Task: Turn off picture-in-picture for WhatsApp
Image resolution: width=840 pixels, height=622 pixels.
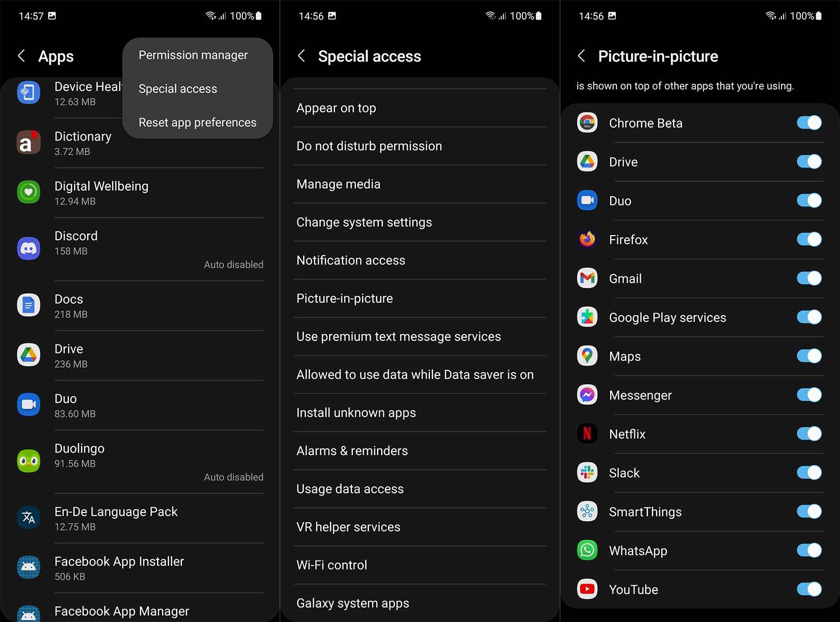Action: click(x=809, y=550)
